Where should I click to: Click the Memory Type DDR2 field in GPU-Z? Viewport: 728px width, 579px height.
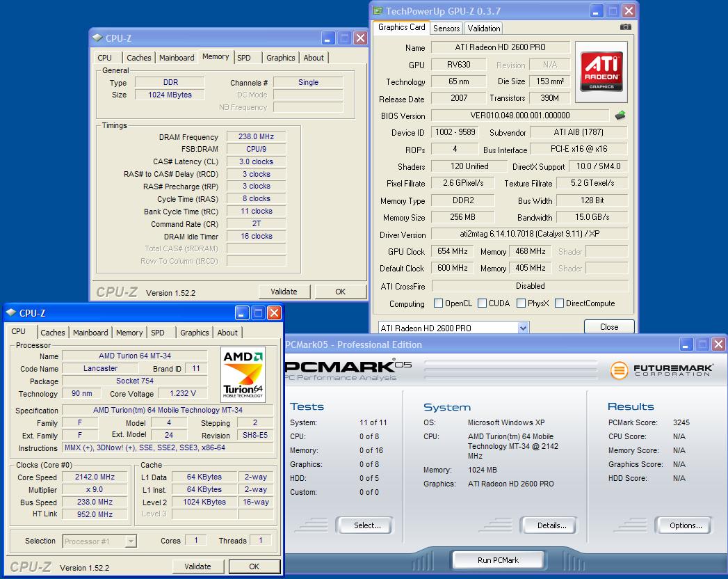463,200
